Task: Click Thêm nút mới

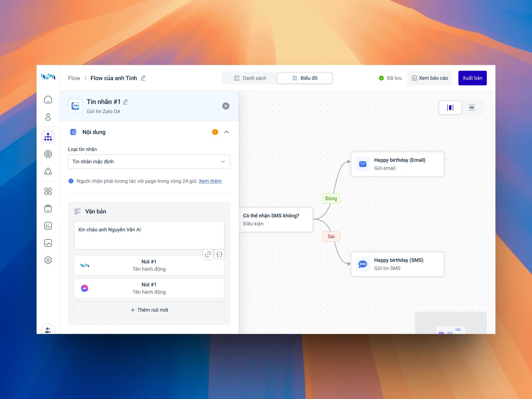Action: 149,310
